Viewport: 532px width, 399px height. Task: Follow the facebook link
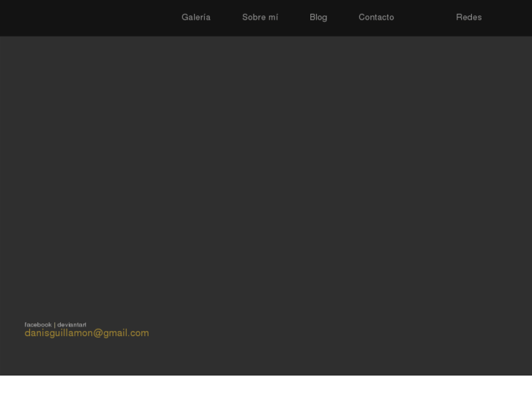[38, 325]
